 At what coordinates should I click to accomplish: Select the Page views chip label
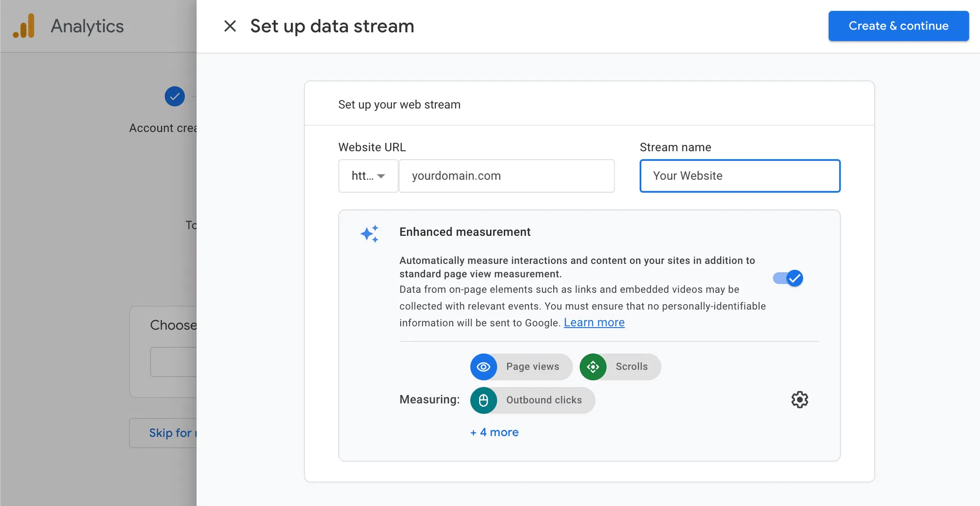tap(533, 367)
